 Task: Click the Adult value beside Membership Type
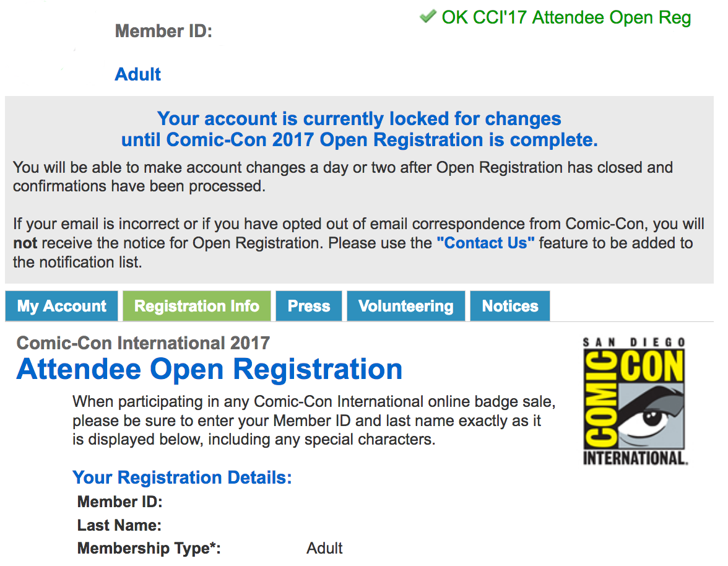[x=324, y=549]
